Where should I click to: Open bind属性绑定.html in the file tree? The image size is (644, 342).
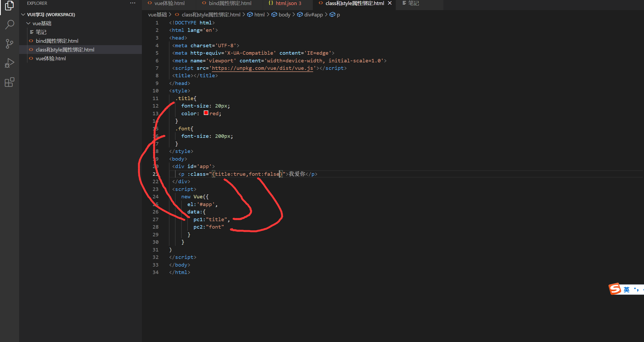pyautogui.click(x=57, y=41)
